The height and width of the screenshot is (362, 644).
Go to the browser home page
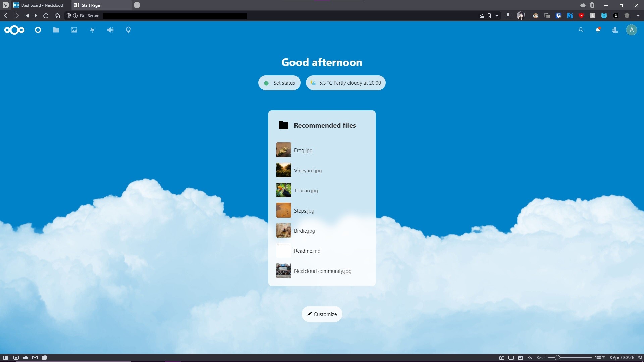[57, 16]
